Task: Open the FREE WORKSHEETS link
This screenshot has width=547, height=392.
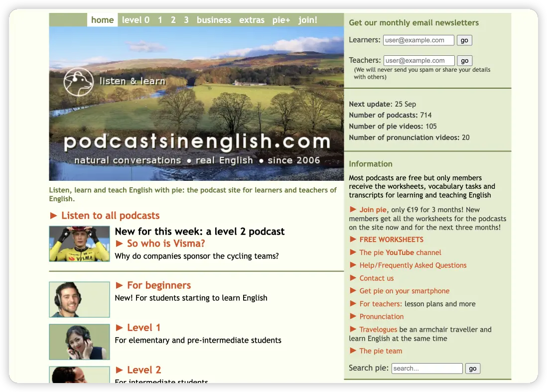Action: 391,240
